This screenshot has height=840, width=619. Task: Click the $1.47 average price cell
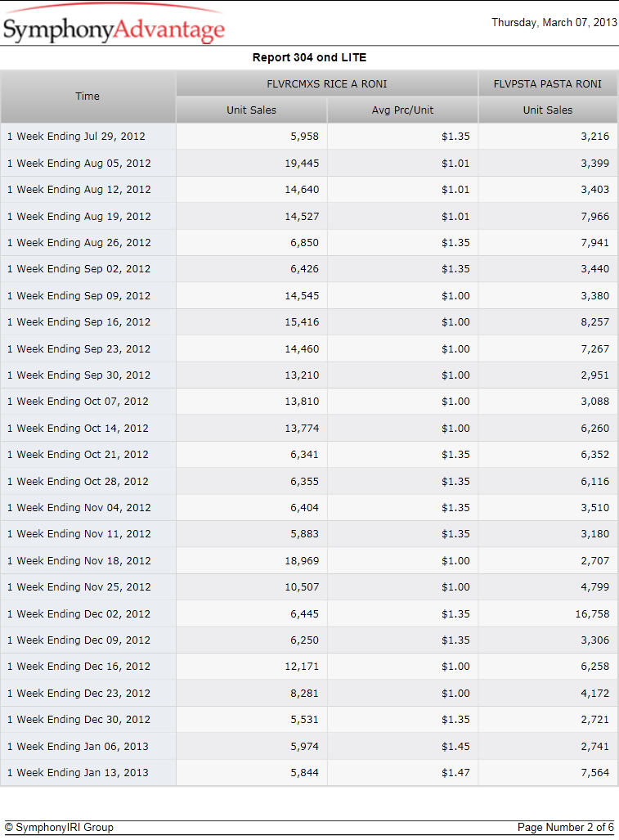tap(402, 772)
